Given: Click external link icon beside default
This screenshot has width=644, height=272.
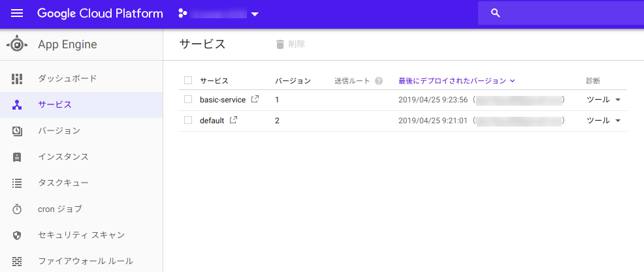Looking at the screenshot, I should tap(234, 120).
